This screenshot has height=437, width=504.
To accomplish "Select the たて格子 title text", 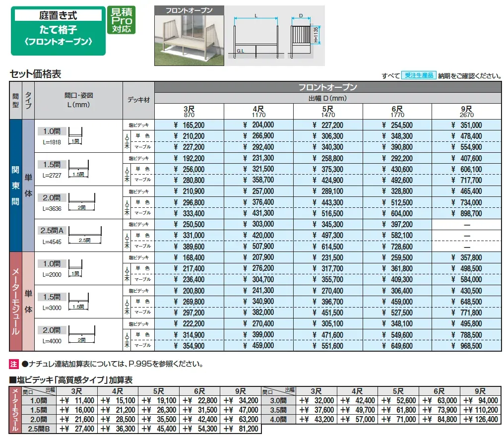I will click(58, 30).
